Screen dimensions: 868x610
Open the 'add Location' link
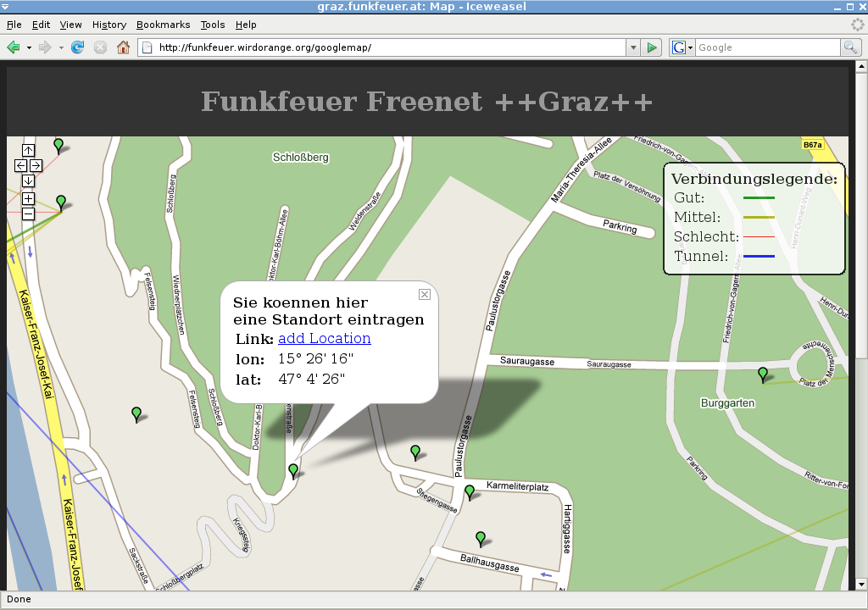click(325, 338)
